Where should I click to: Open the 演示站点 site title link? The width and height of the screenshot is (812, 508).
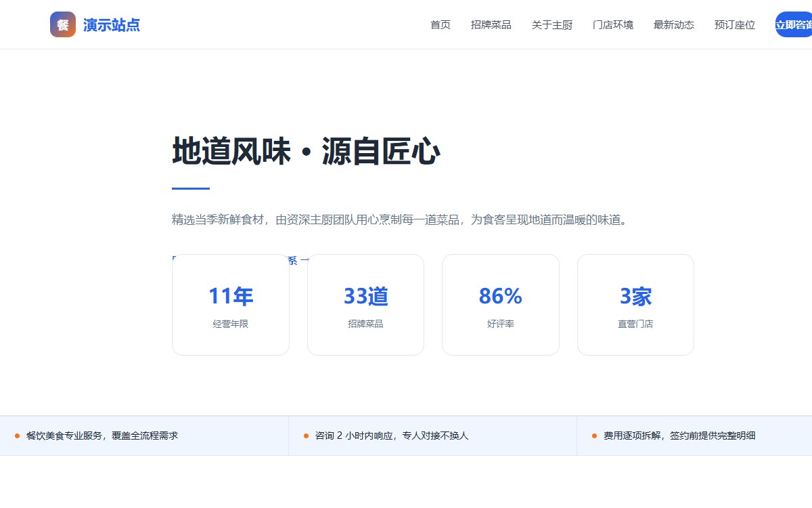coord(112,25)
